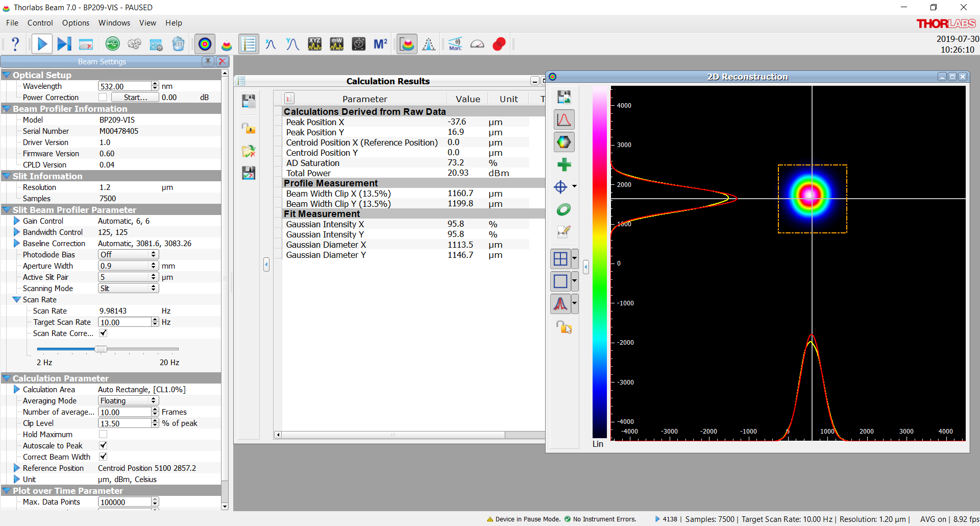Toggle the 2D Reconstruction view icon

[x=205, y=44]
